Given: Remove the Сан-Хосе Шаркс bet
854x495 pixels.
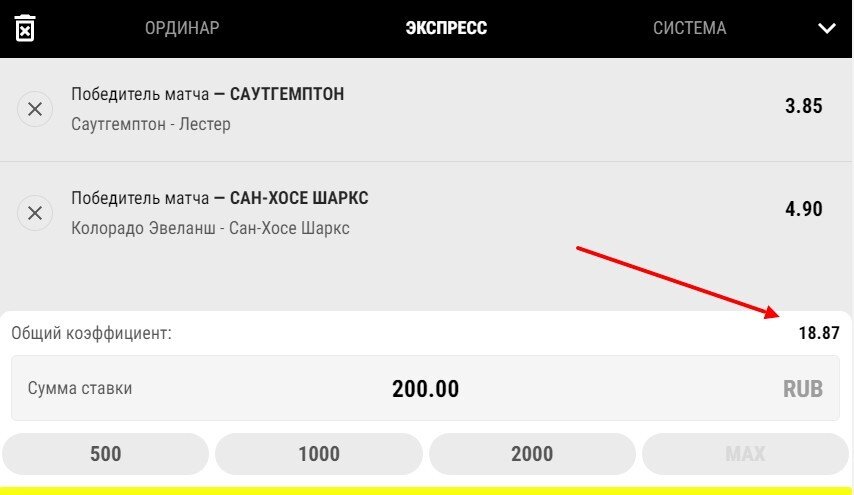Looking at the screenshot, I should tap(35, 213).
